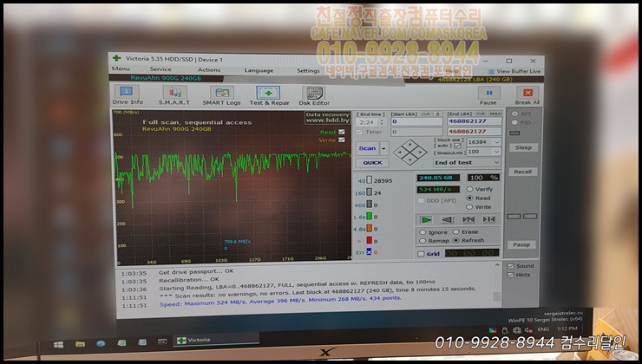Viewport: 642px width, 364px height.
Task: Open the SMART Logs panel
Action: point(221,95)
